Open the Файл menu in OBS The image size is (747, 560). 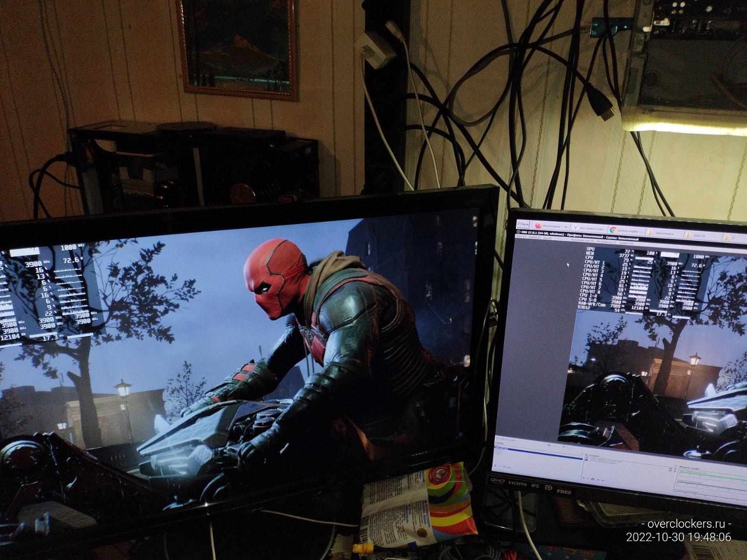[x=520, y=237]
